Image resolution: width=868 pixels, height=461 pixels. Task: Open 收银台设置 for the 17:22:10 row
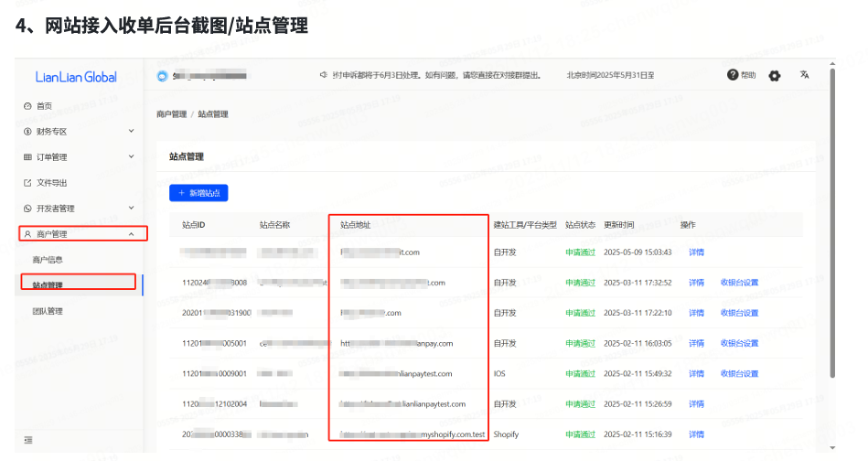739,313
